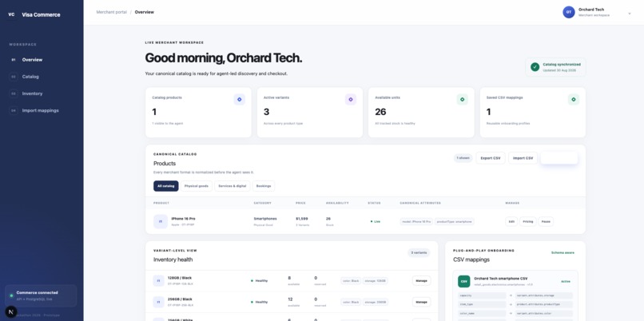Click the 128GB / Black variant icon

[x=158, y=281]
